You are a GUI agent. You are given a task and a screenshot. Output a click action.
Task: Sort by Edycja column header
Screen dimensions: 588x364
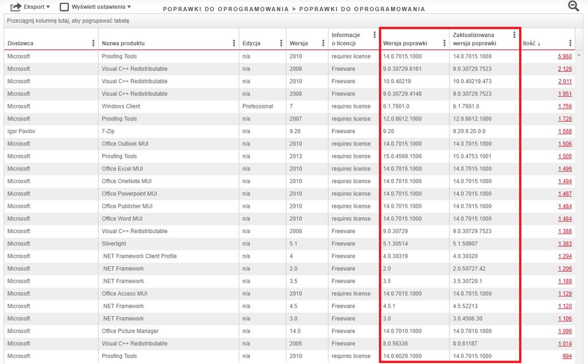252,44
